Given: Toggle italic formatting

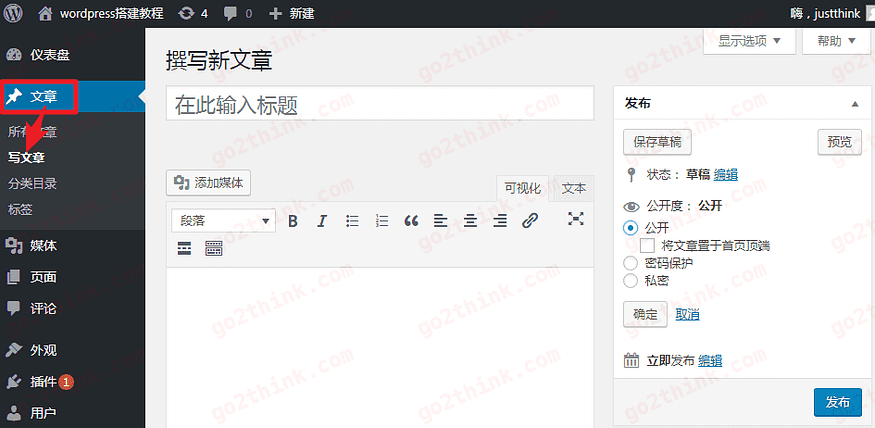Looking at the screenshot, I should tap(322, 221).
